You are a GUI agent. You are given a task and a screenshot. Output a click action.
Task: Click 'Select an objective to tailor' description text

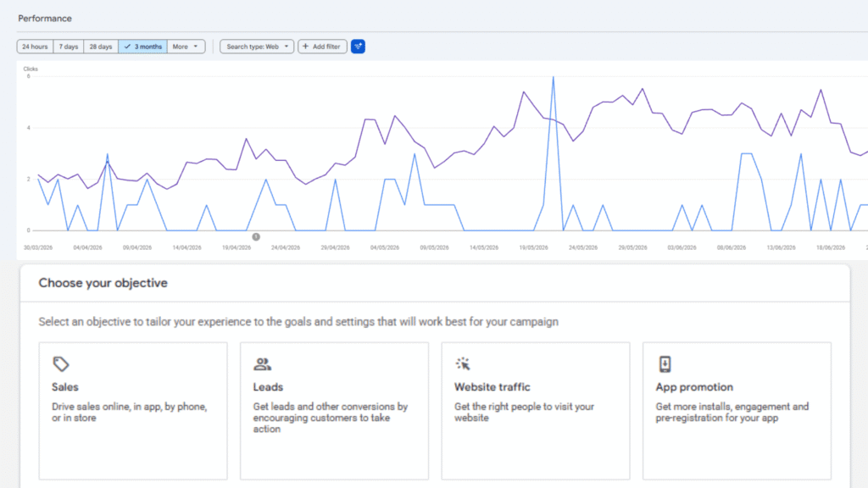pyautogui.click(x=298, y=322)
